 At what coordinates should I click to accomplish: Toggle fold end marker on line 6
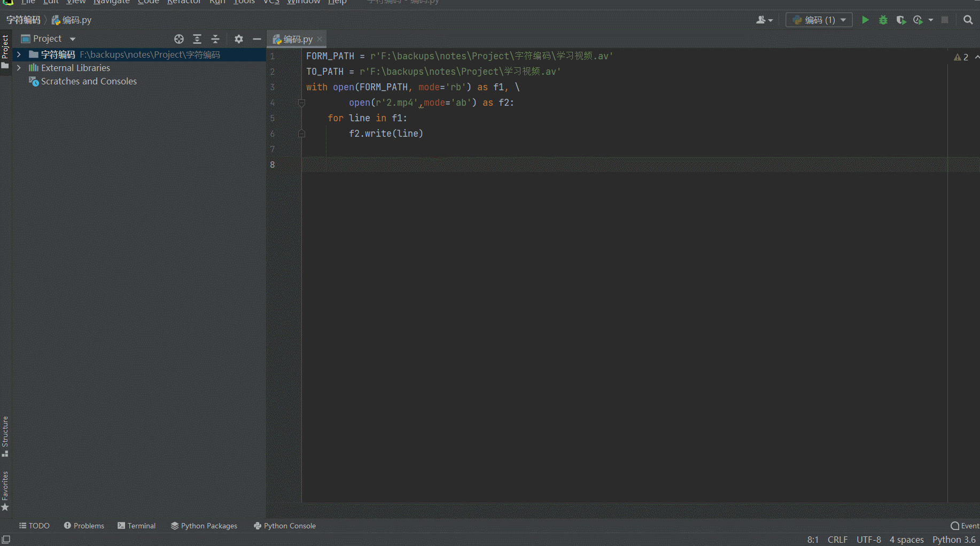click(x=301, y=134)
